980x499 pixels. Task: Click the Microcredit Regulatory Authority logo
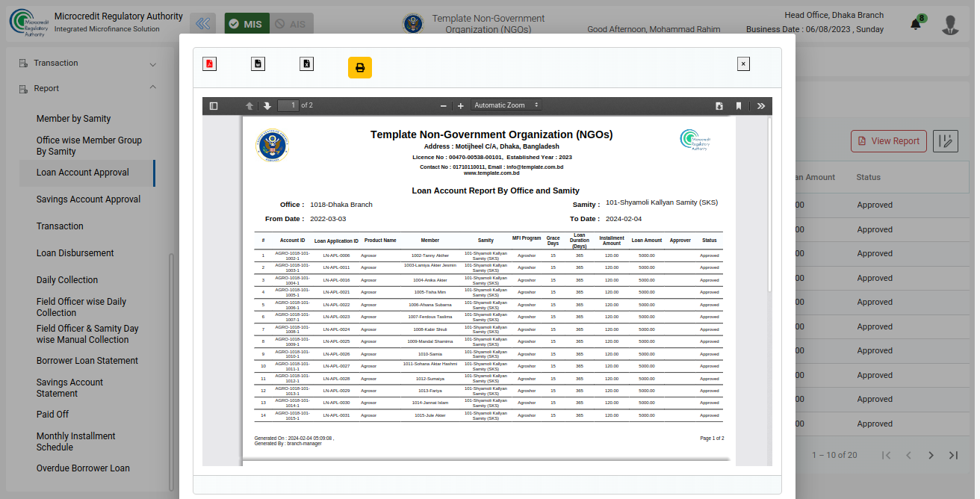click(28, 22)
